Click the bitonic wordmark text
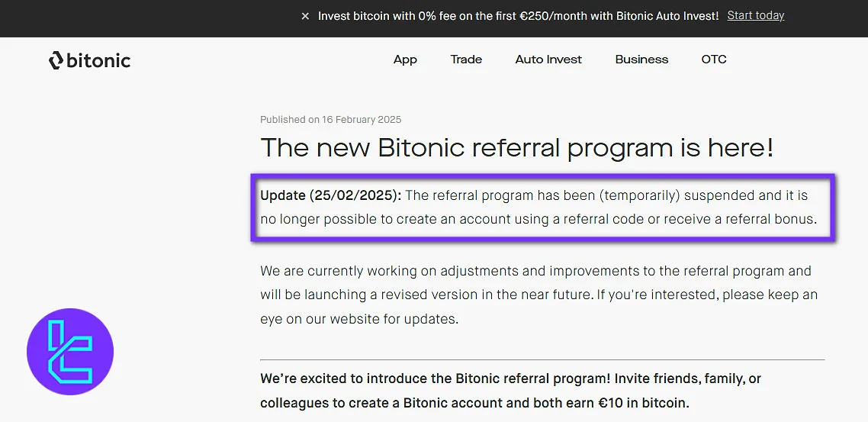Screen dimensions: 868x422 98,60
